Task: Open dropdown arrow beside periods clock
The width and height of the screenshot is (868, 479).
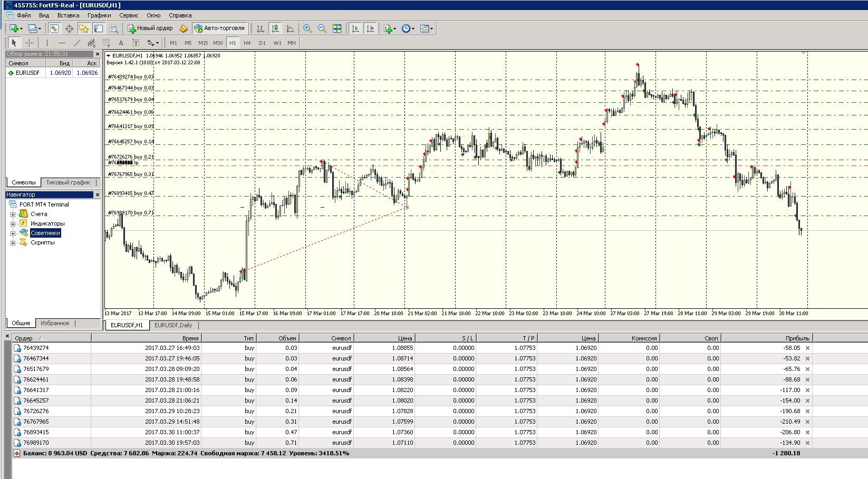Action: pos(413,28)
